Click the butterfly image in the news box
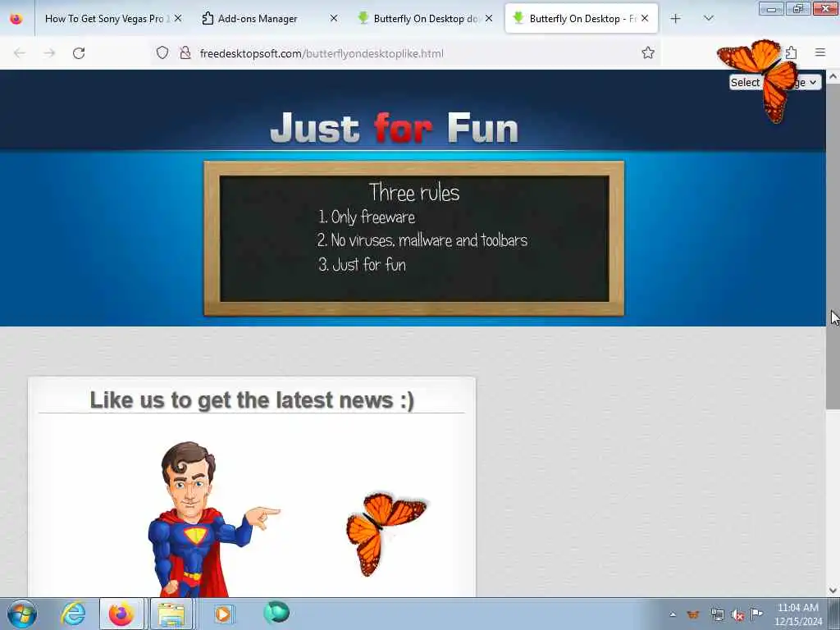The height and width of the screenshot is (630, 840). pos(386,533)
